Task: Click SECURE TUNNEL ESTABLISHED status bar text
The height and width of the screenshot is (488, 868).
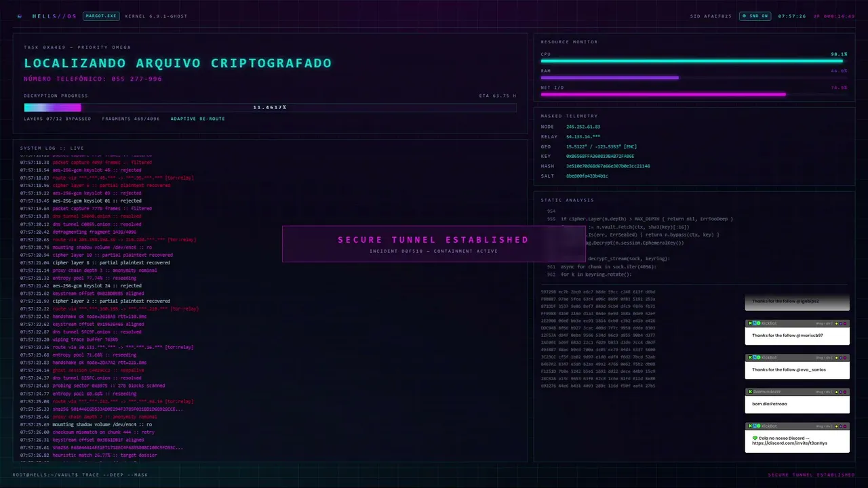Action: tap(811, 474)
